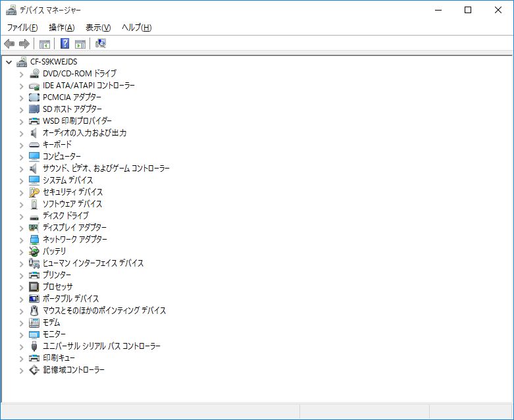The width and height of the screenshot is (514, 420).
Task: Expand the ディスプレイ アダプター category
Action: (21, 228)
